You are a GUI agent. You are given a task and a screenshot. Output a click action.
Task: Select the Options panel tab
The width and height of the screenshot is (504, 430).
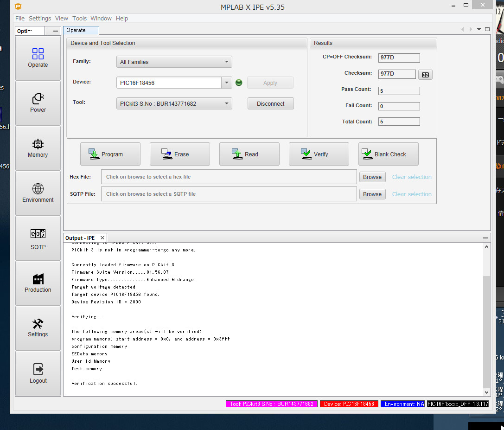click(x=30, y=31)
